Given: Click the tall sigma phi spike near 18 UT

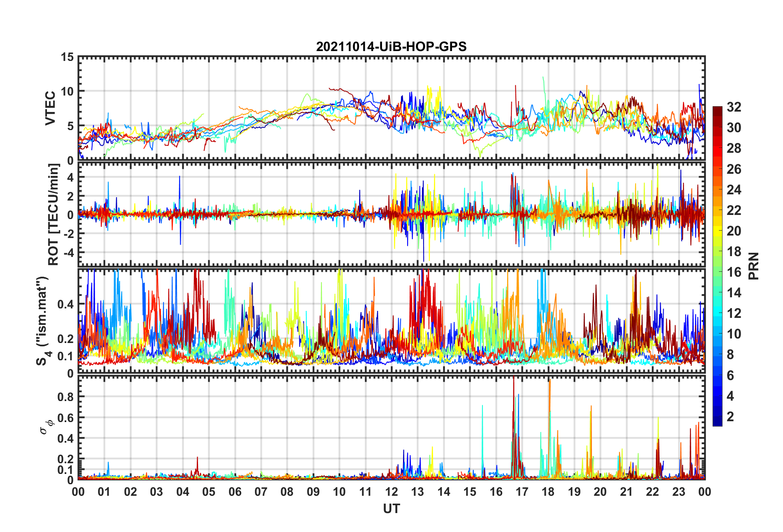Looking at the screenshot, I should click(x=550, y=428).
